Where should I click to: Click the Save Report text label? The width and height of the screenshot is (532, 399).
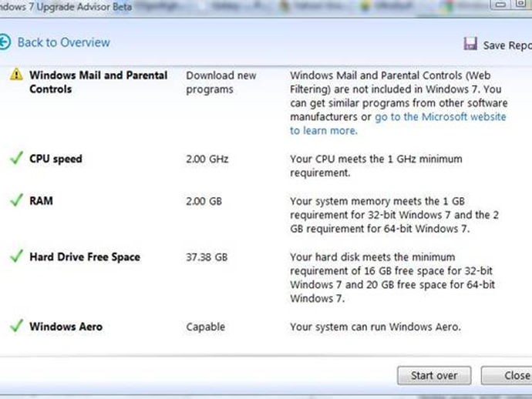(x=507, y=45)
